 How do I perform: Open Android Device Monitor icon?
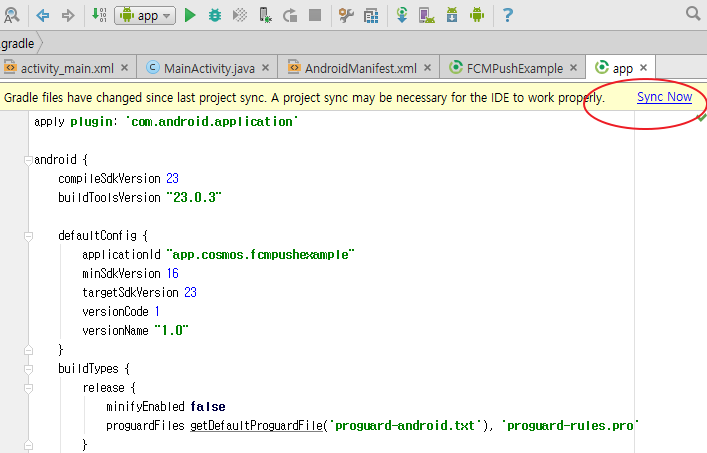pos(477,15)
